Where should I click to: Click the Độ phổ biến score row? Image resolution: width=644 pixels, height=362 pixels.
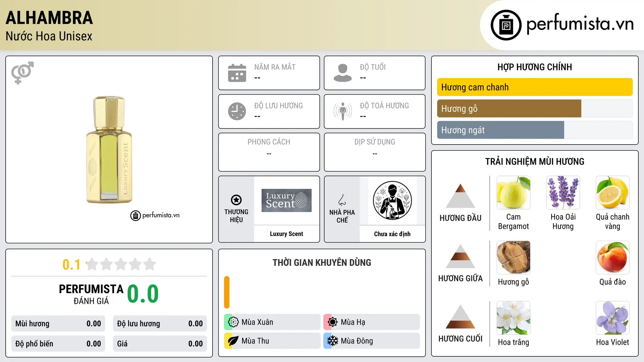(x=58, y=344)
